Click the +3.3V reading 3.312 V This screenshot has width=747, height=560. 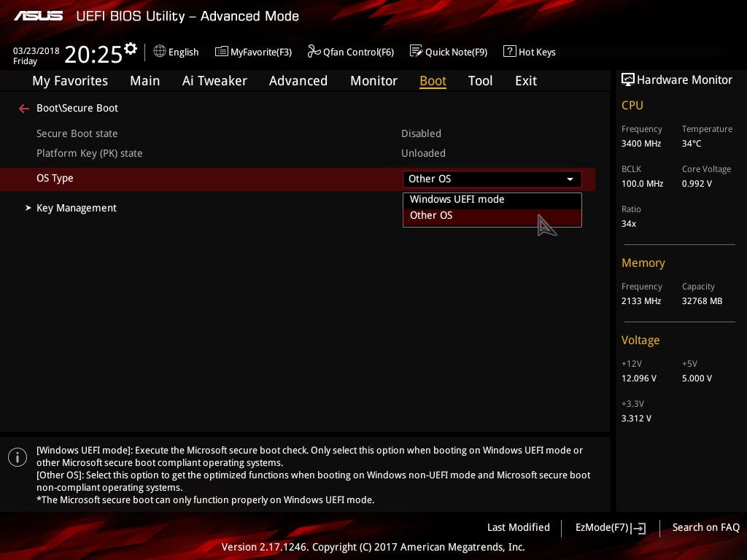636,419
